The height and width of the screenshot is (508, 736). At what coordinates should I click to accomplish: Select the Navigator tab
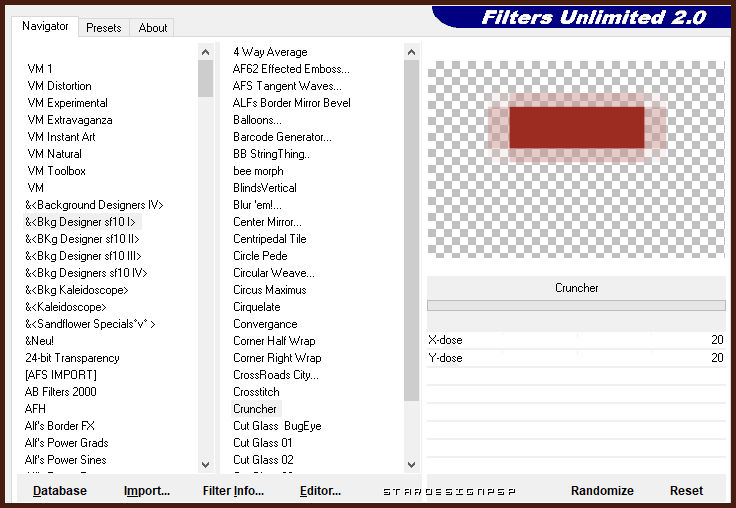pos(45,27)
